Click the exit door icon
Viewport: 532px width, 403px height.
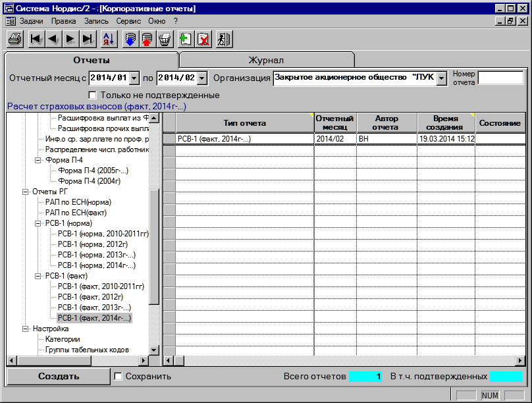click(224, 39)
